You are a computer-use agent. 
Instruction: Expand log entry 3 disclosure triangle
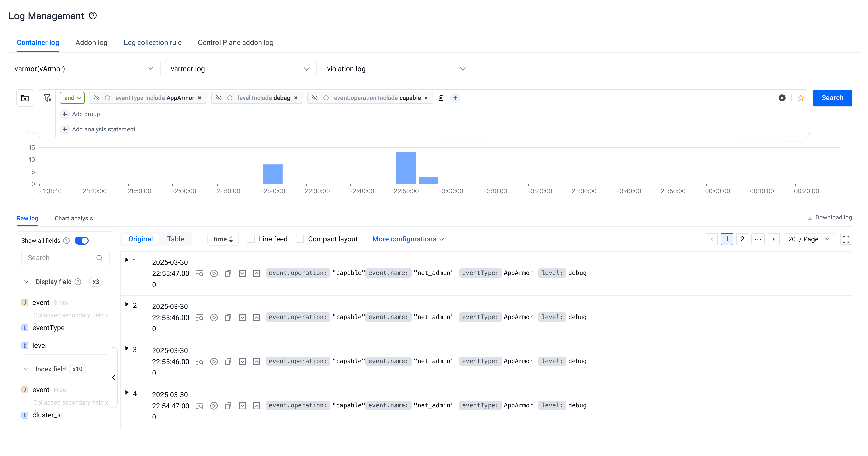pyautogui.click(x=127, y=348)
